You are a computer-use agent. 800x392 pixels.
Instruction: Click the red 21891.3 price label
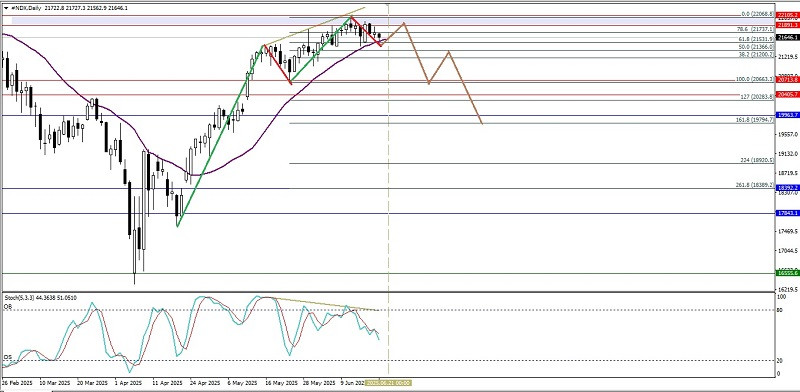pos(787,24)
